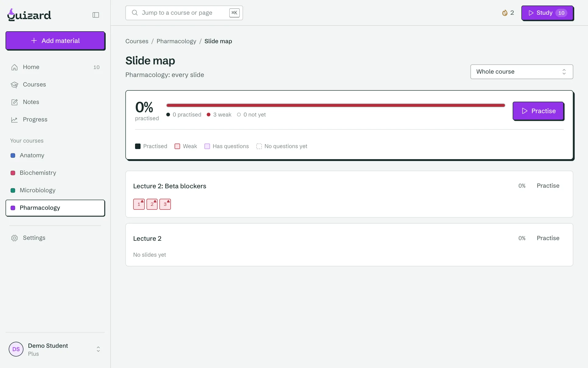Open Progress in the sidebar
This screenshot has width=588, height=368.
coord(55,120)
